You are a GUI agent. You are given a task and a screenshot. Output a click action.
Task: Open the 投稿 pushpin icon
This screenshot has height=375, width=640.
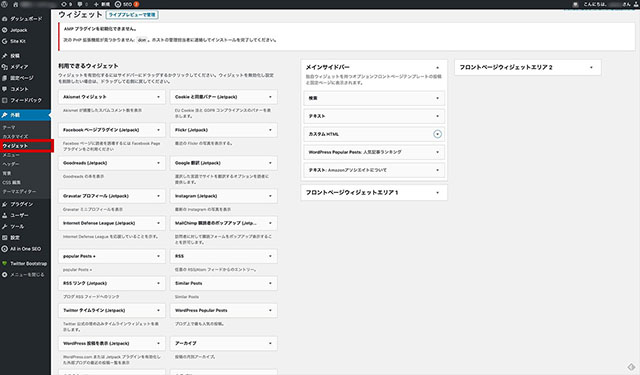coord(4,55)
